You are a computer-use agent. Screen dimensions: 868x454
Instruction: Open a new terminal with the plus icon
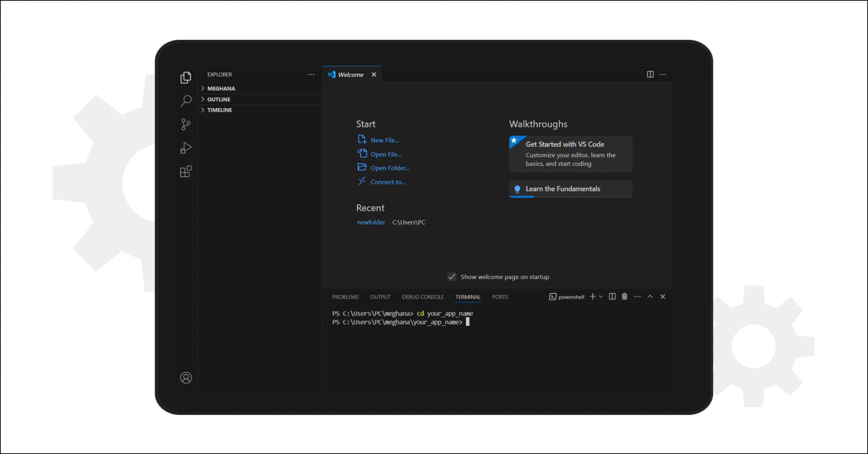[x=592, y=296]
